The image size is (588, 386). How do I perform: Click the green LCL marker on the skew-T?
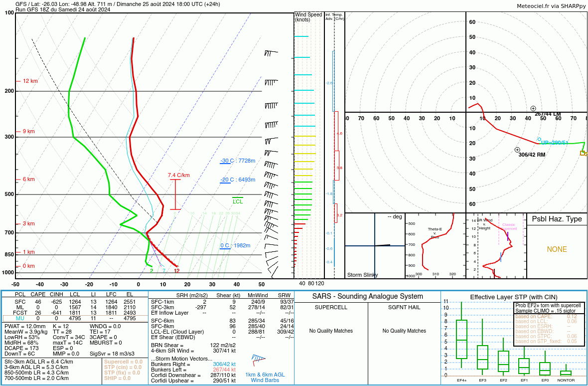[x=238, y=200]
